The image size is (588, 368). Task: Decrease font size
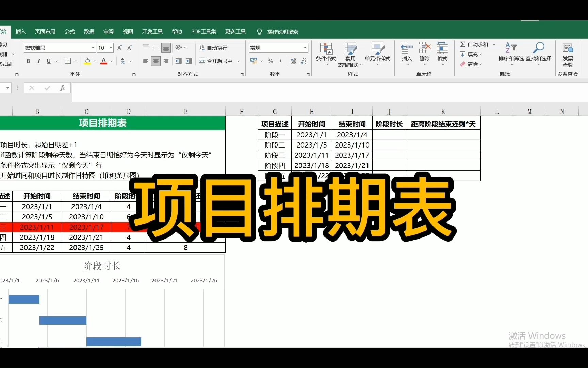coord(129,48)
